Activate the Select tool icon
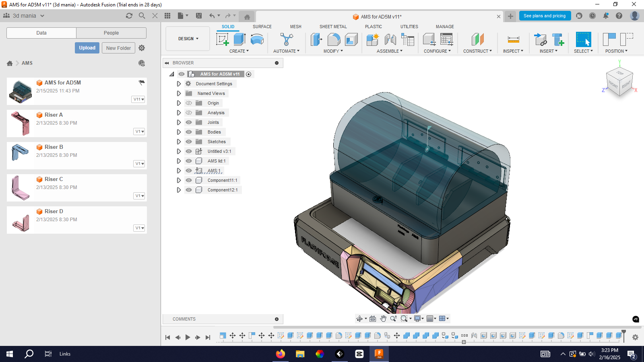The image size is (644, 362). point(583,39)
